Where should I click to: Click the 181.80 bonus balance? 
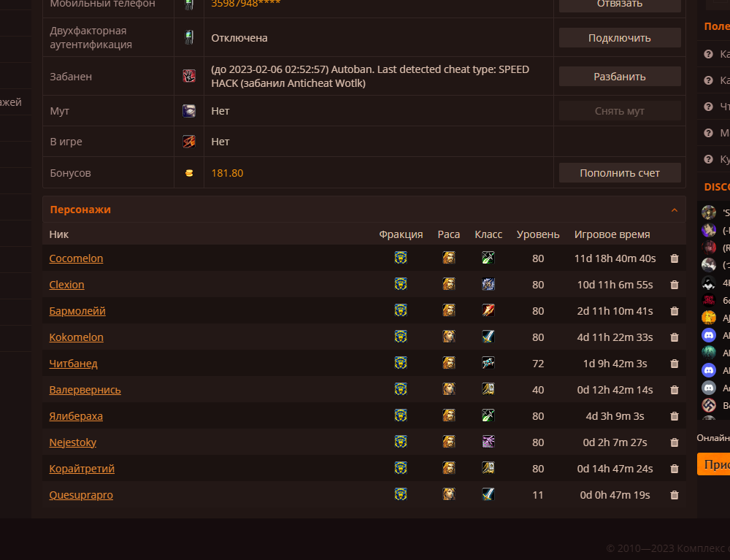pos(227,173)
